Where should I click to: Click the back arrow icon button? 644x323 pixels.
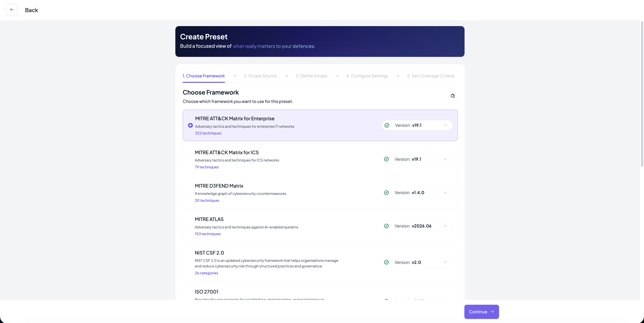[x=12, y=10]
